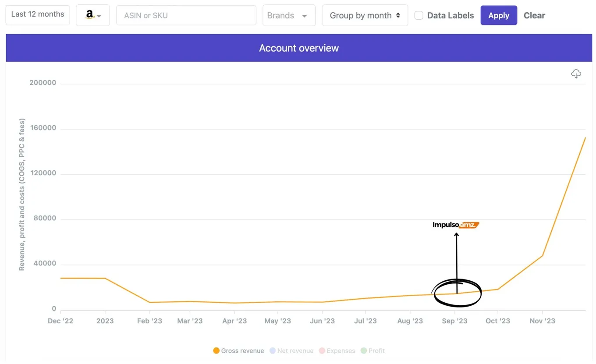Clear all filters
The image size is (596, 364).
click(x=534, y=15)
